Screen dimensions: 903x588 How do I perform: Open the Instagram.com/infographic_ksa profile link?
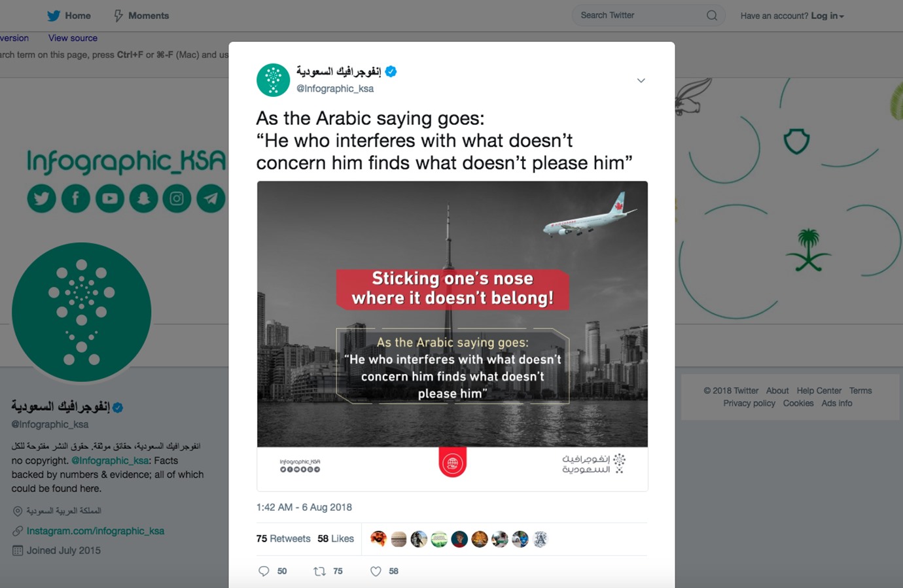click(x=96, y=531)
